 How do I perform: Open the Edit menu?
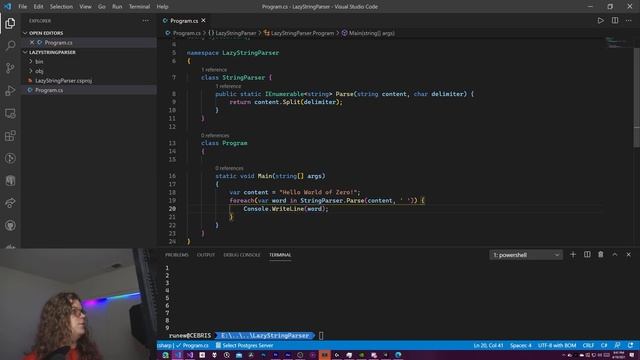coord(38,7)
